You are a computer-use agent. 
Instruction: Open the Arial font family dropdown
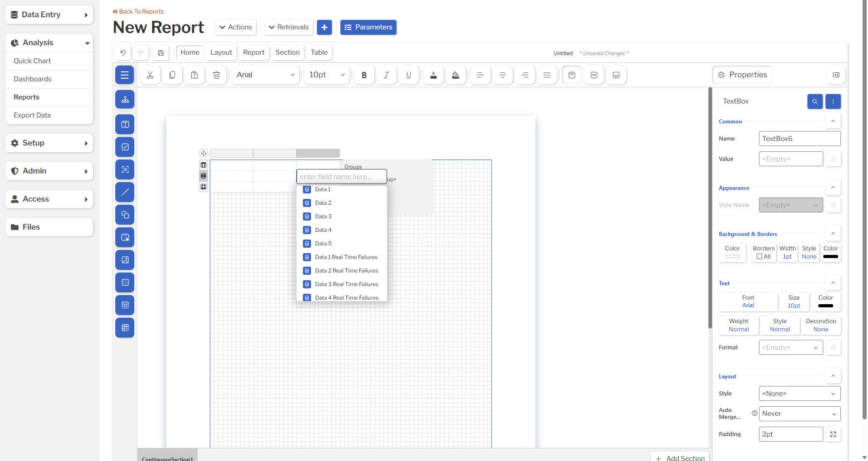point(265,75)
